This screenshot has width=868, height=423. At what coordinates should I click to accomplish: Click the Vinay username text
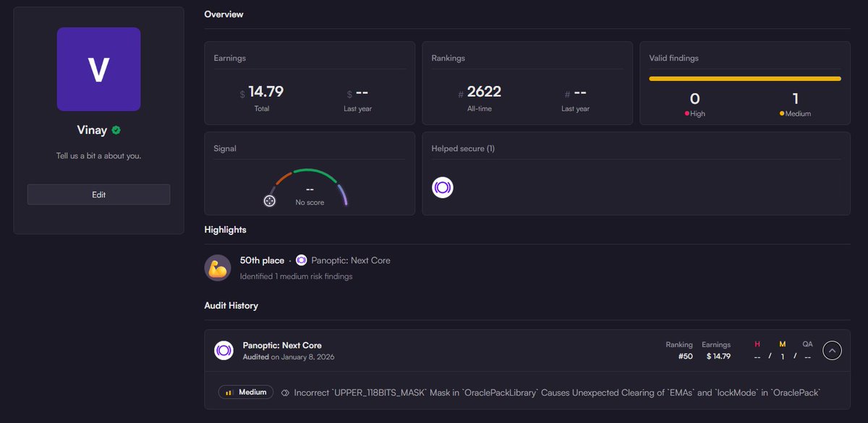point(92,131)
